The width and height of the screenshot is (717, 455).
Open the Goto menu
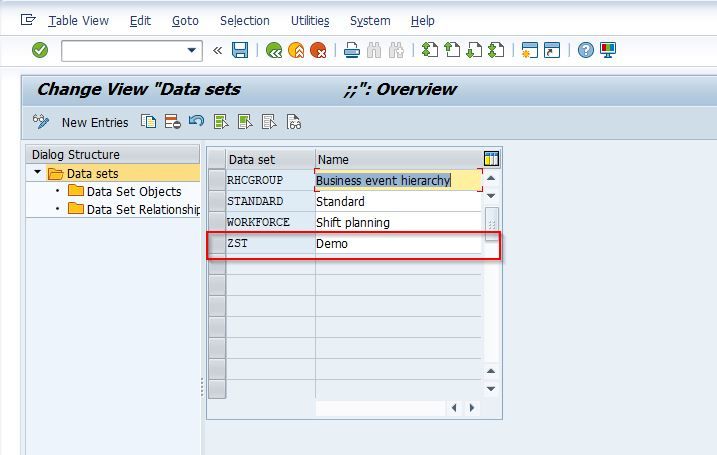tap(185, 21)
